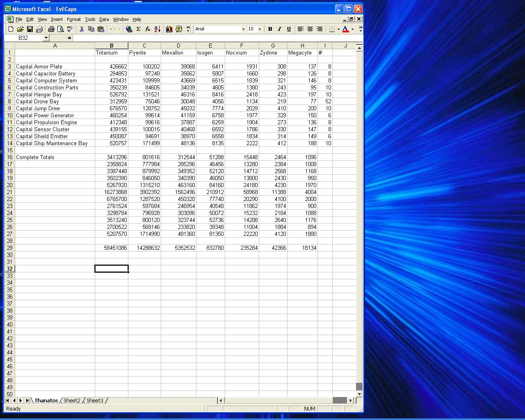The image size is (525, 420).
Task: Open the font size dropdown
Action: (x=260, y=29)
